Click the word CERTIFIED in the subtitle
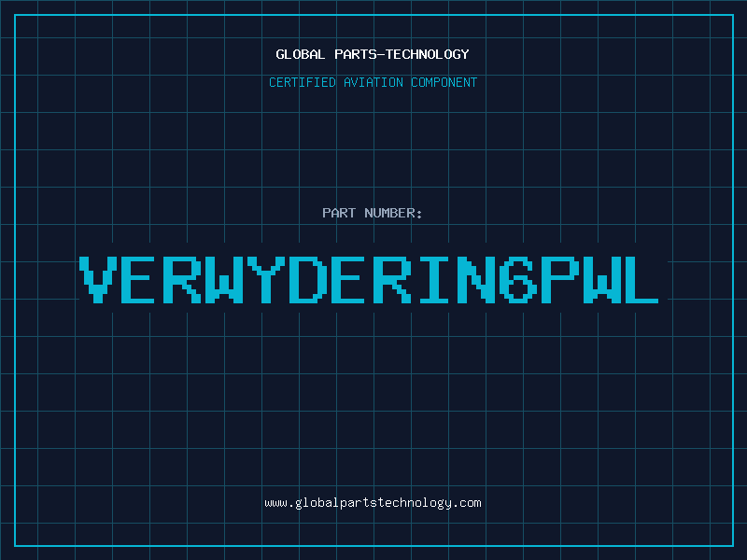747x560 pixels. pyautogui.click(x=303, y=82)
